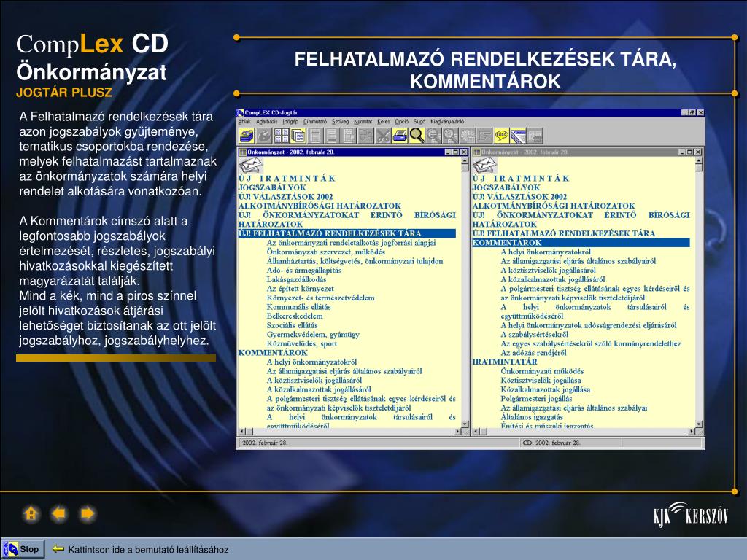Open Az adózás rendjéről in the right pane
747x560 pixels.
[533, 352]
